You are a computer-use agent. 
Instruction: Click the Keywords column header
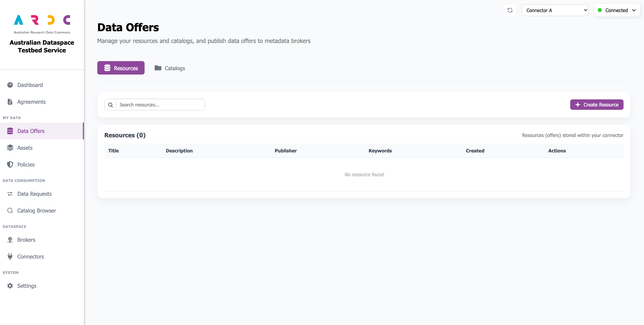(380, 151)
